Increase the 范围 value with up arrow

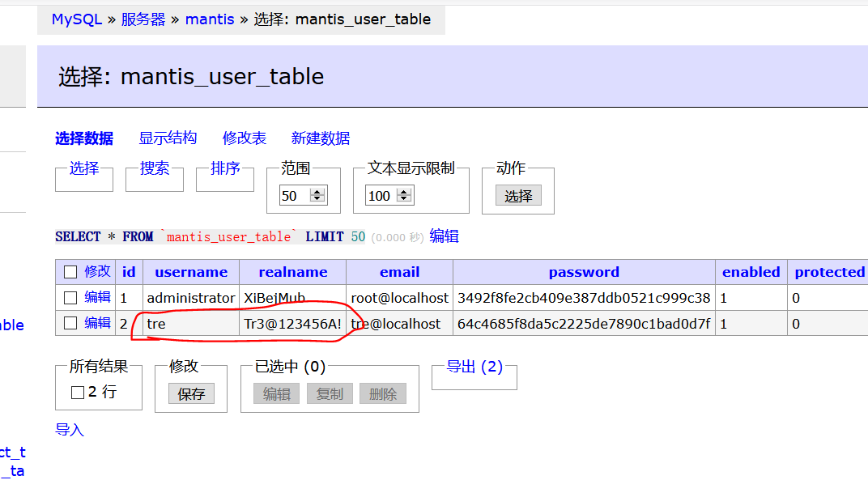click(317, 192)
